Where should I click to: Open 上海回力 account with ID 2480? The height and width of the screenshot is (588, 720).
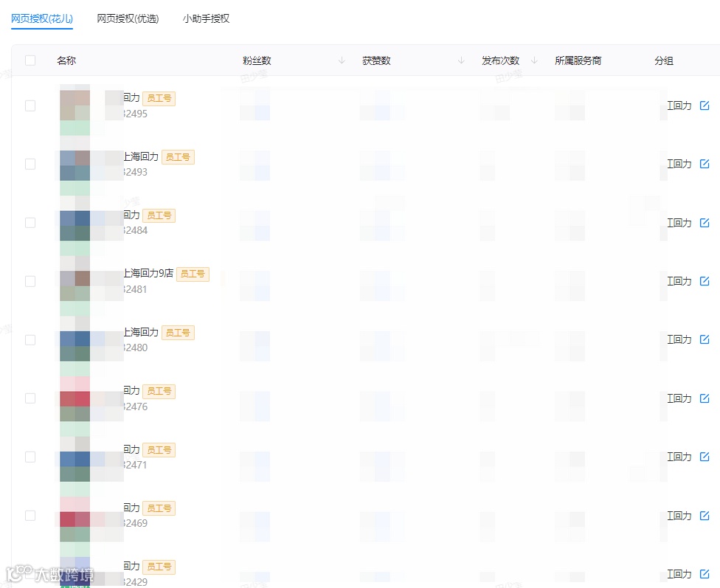click(141, 332)
